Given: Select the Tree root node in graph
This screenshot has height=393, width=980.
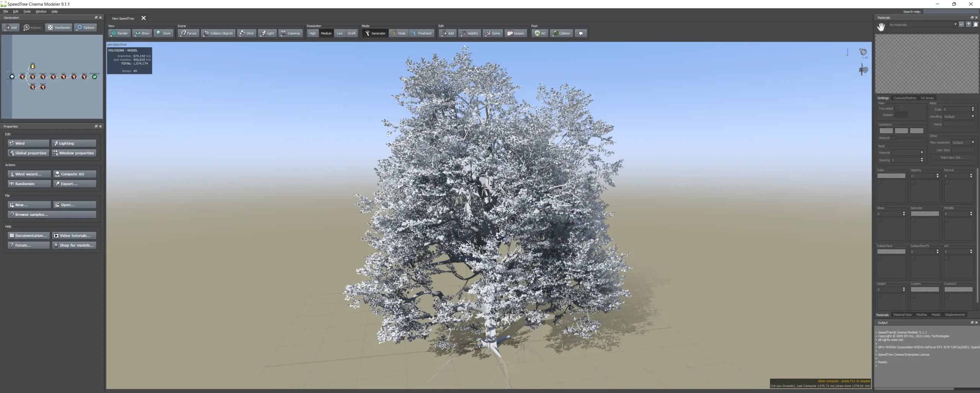Looking at the screenshot, I should [x=12, y=77].
